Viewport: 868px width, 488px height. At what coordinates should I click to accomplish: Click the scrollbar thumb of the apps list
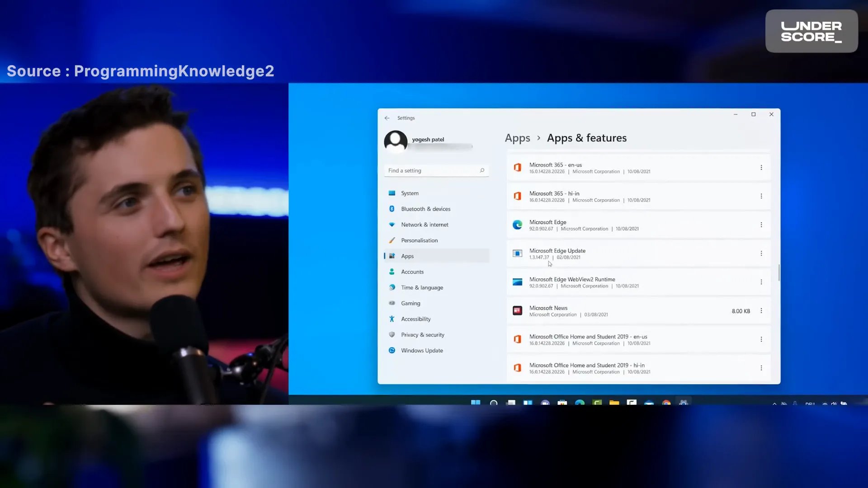pyautogui.click(x=779, y=272)
